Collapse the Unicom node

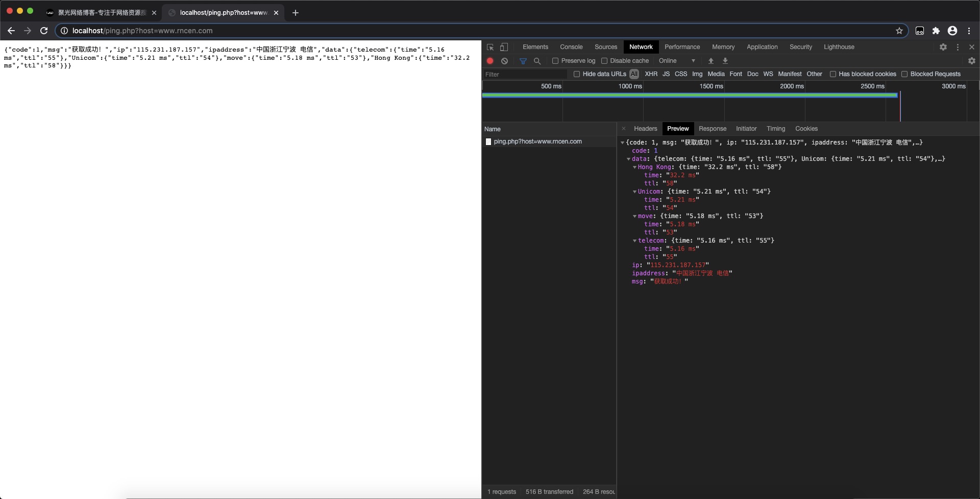tap(635, 192)
